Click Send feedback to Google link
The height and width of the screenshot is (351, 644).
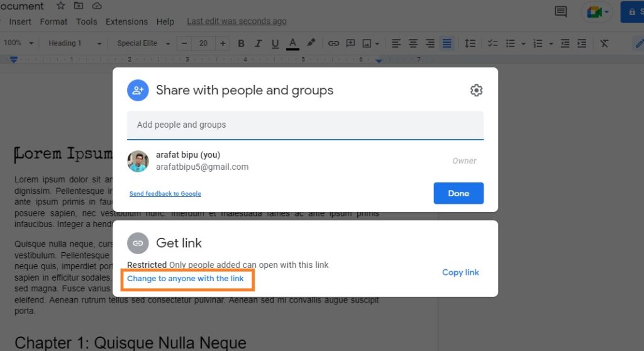pyautogui.click(x=165, y=194)
